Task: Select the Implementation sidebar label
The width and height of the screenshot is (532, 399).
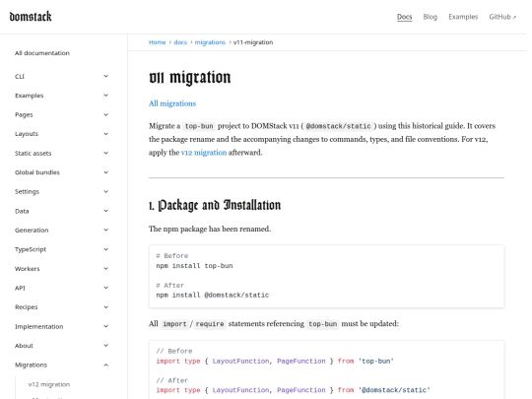Action: (x=39, y=326)
